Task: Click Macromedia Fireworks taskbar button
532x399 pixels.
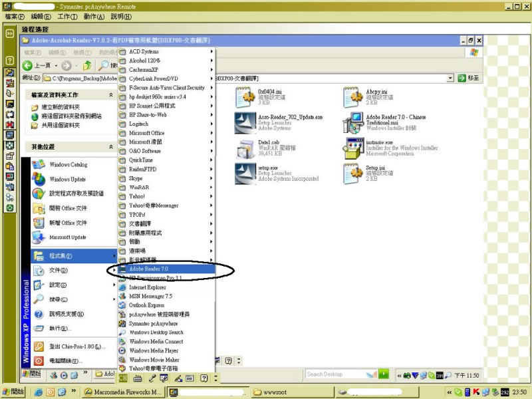Action: tap(123, 392)
